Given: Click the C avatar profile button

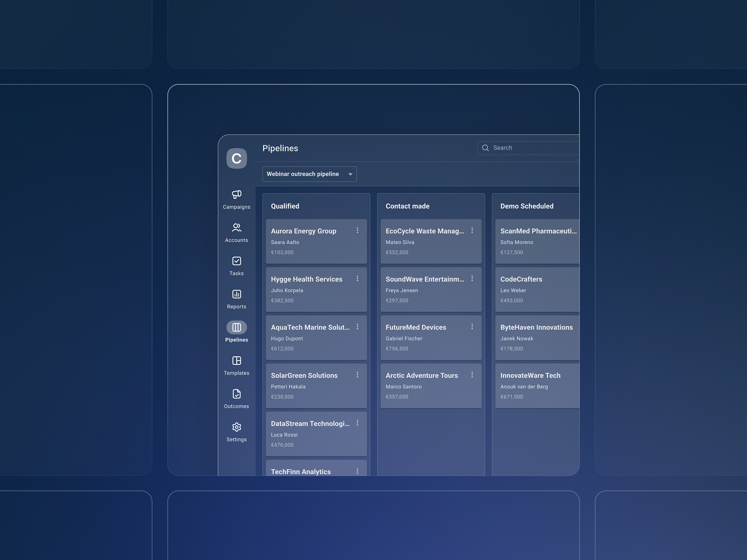Looking at the screenshot, I should (x=237, y=158).
